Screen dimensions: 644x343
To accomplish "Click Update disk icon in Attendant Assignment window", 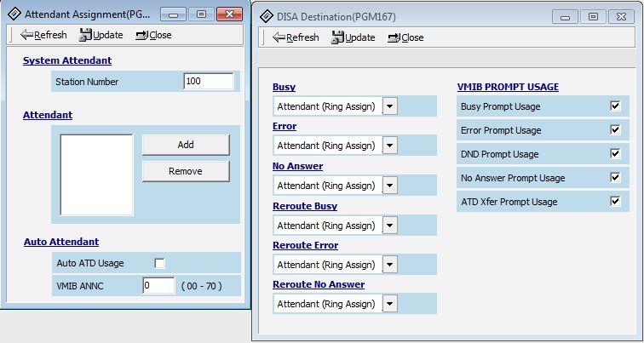I will [x=85, y=35].
